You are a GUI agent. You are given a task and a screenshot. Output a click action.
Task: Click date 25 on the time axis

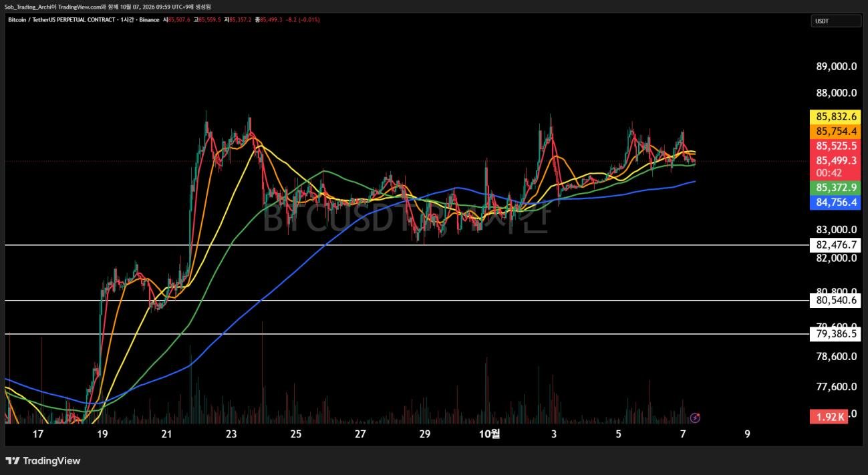pos(296,434)
